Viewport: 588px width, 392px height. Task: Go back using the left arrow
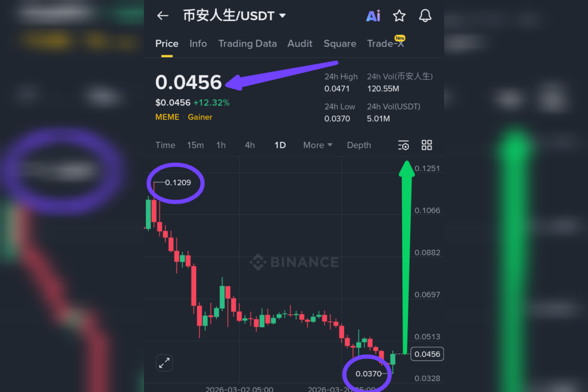[163, 16]
